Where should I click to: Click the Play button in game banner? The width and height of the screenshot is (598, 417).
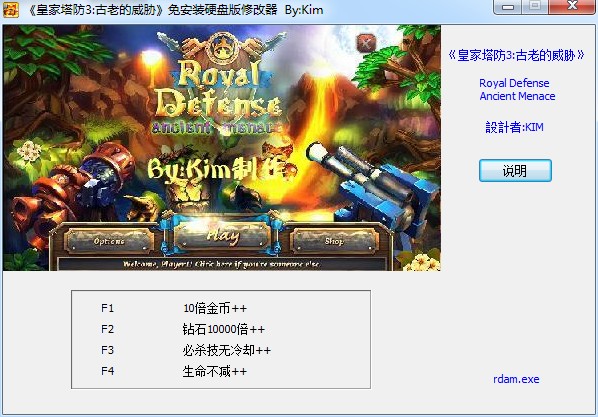click(223, 235)
